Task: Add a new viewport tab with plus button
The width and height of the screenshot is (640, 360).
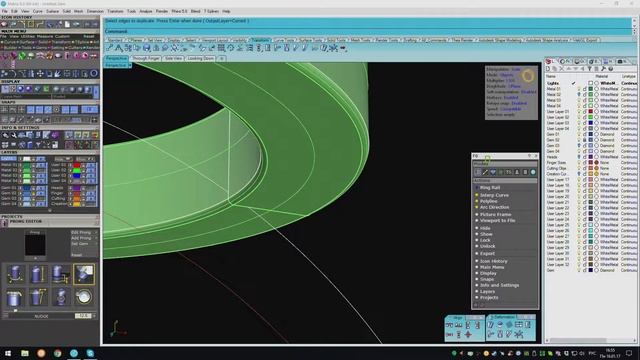Action: [x=221, y=58]
